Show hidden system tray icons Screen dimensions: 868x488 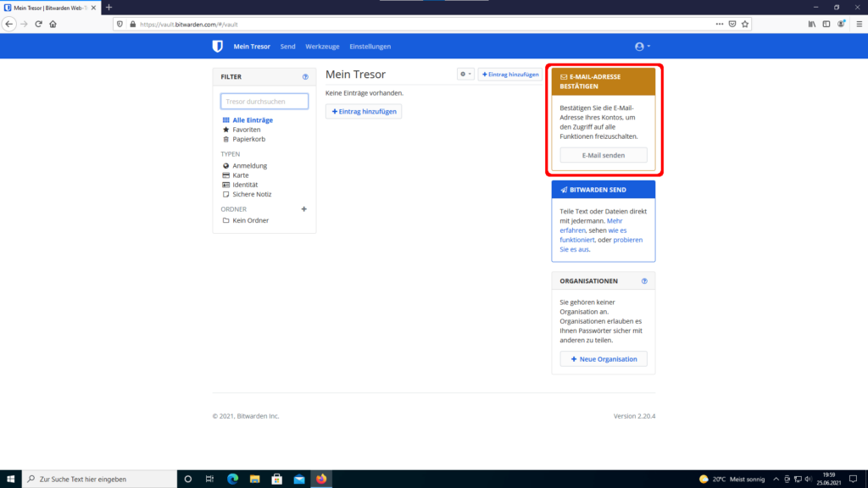(776, 480)
